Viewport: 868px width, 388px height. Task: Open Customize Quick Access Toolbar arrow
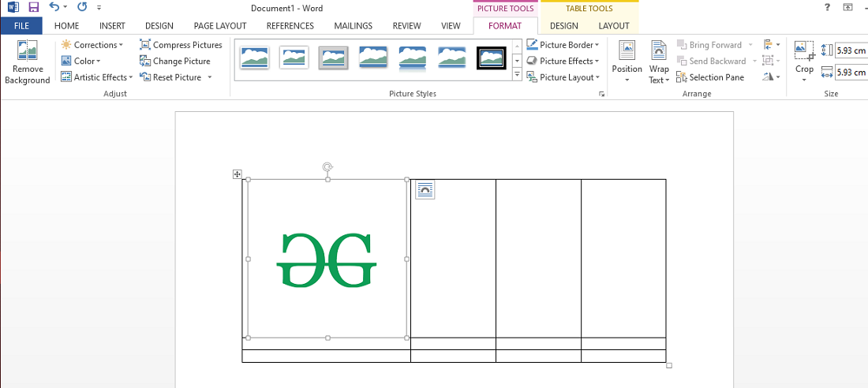coord(99,8)
